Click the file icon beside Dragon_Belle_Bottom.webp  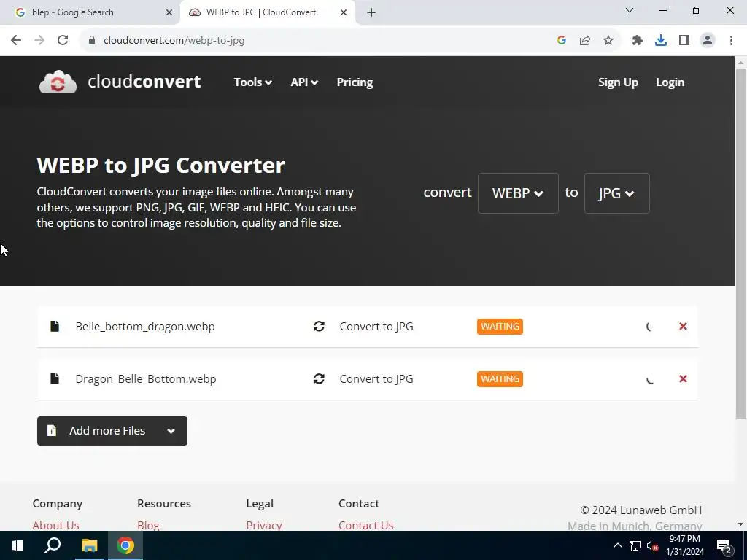(55, 378)
